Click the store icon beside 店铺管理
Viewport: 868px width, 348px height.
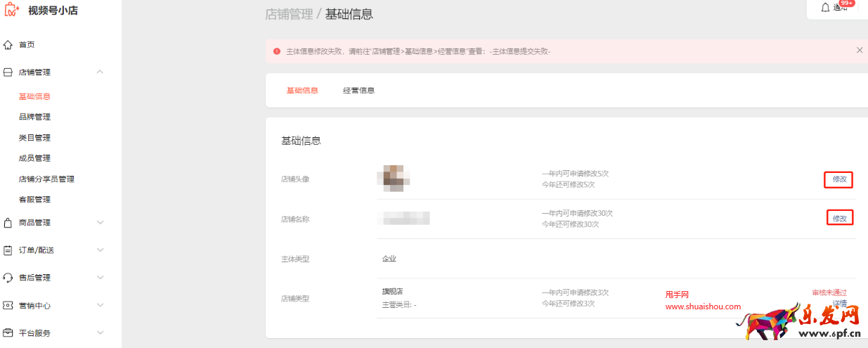(8, 72)
